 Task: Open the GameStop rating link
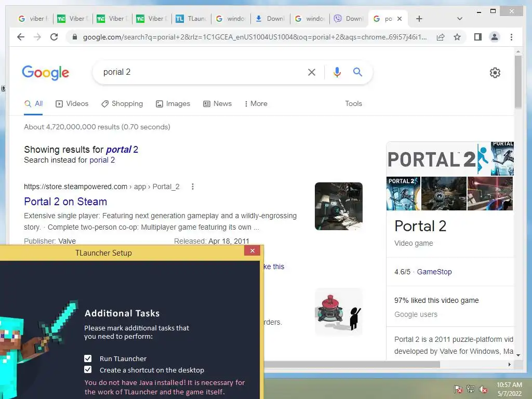[x=434, y=272]
